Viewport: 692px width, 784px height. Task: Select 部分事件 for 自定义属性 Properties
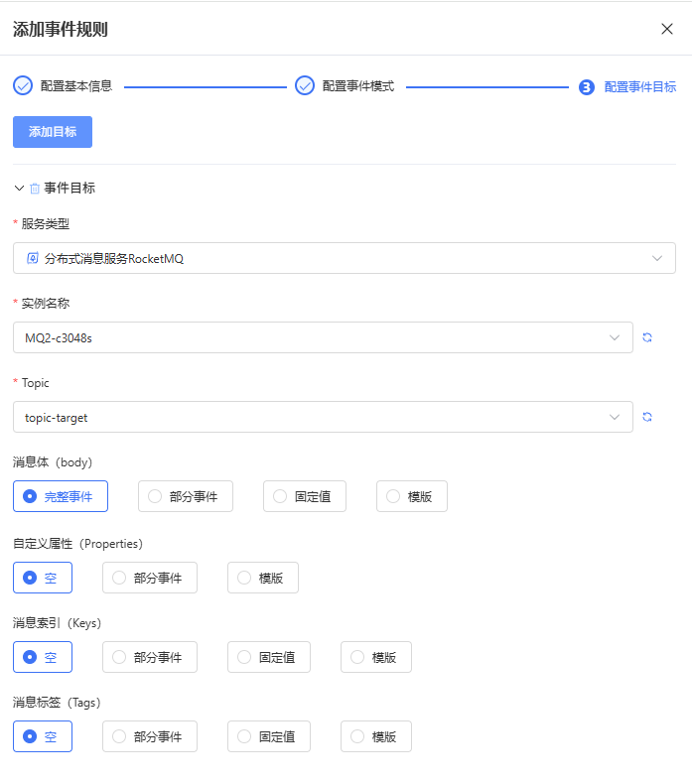(150, 578)
